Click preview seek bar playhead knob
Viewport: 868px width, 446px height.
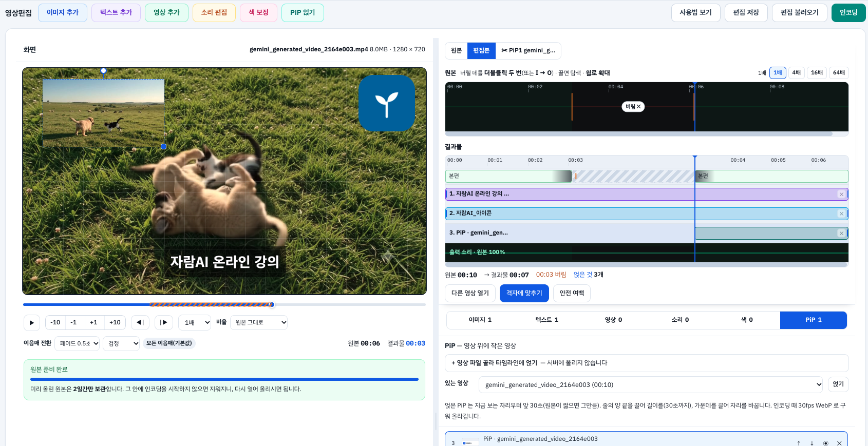(272, 305)
